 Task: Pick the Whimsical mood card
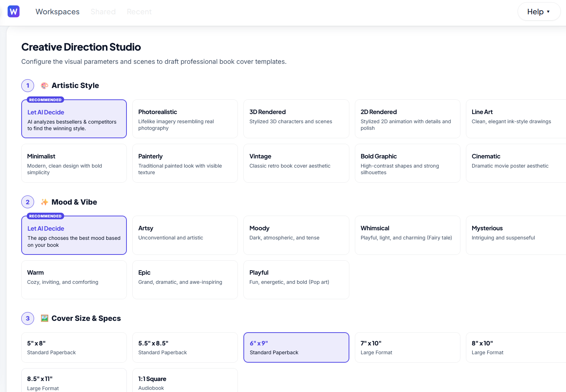tap(407, 235)
